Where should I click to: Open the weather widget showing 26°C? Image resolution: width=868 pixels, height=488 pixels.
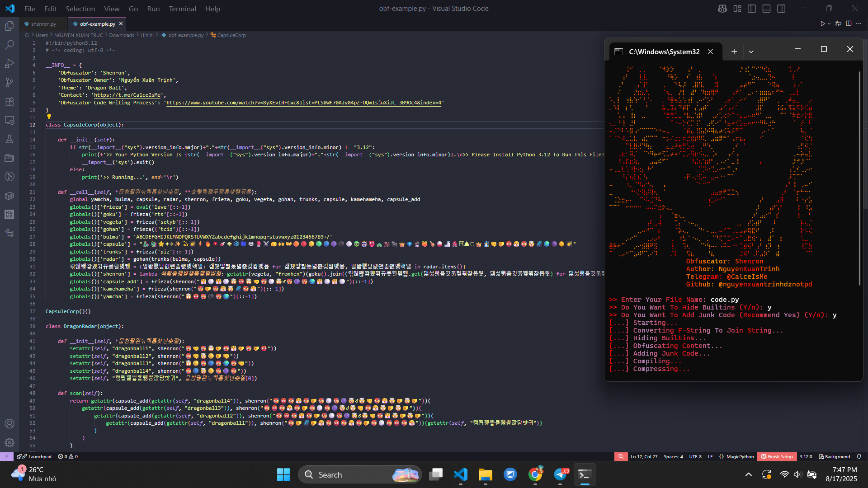click(x=34, y=474)
